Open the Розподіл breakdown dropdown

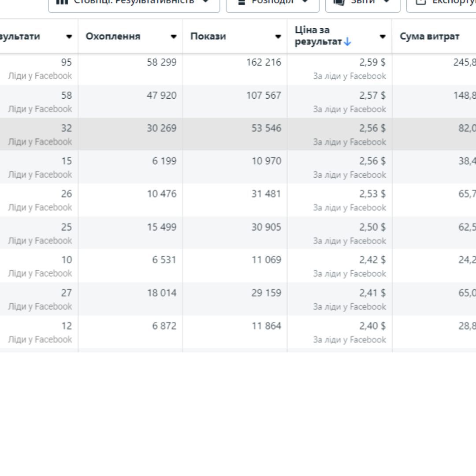click(272, 3)
